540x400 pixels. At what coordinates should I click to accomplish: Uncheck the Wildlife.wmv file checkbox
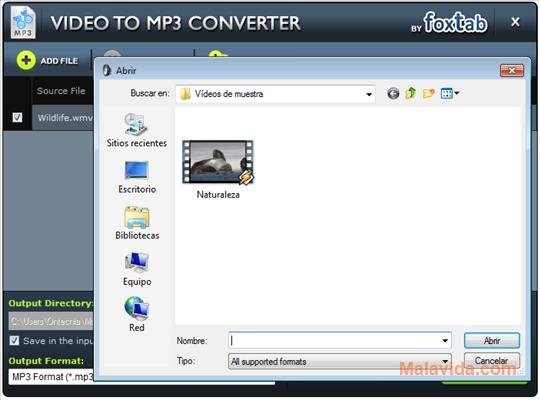click(x=17, y=117)
